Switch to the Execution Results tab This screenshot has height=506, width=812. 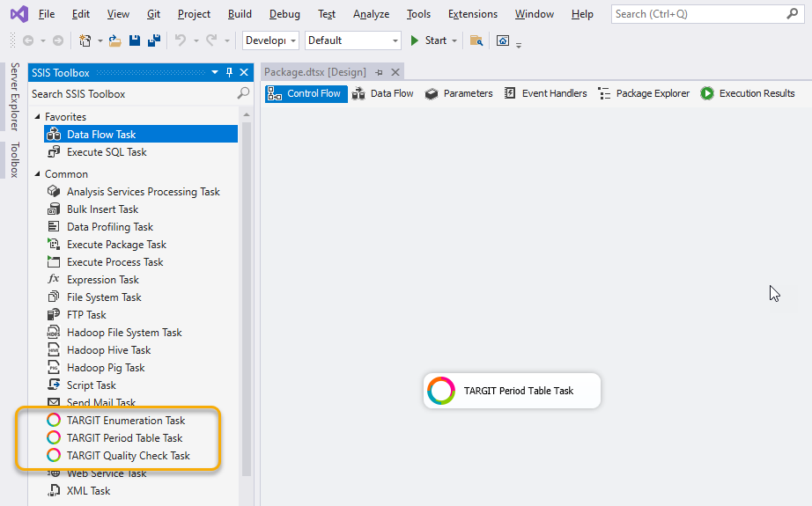point(748,93)
